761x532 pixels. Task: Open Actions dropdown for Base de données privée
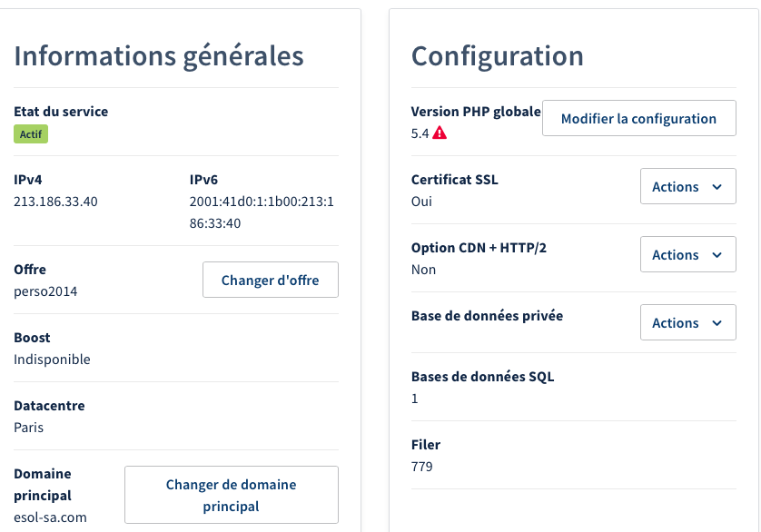[687, 323]
